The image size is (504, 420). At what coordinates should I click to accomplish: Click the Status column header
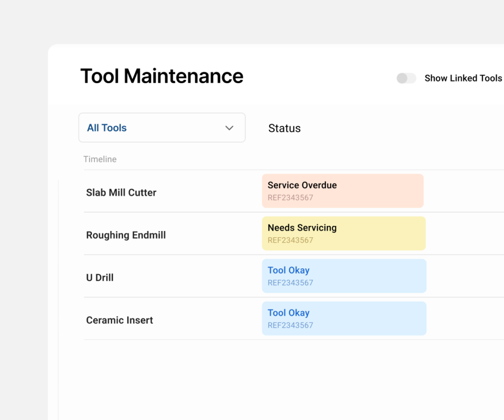tap(284, 128)
